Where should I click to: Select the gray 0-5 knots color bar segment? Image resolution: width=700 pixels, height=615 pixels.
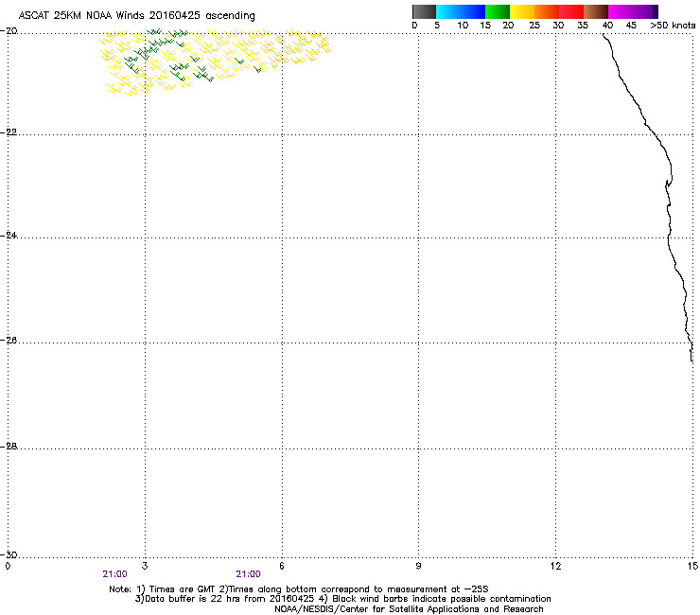pos(424,11)
